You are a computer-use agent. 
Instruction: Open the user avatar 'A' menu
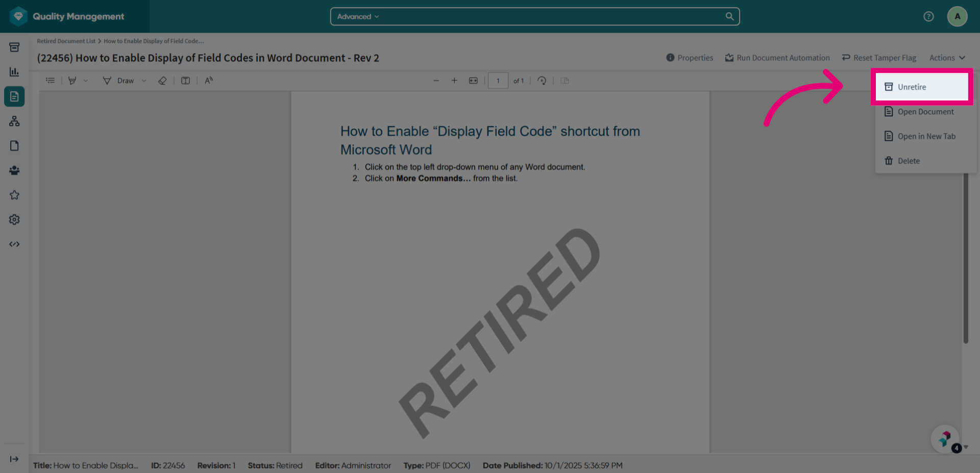point(957,16)
